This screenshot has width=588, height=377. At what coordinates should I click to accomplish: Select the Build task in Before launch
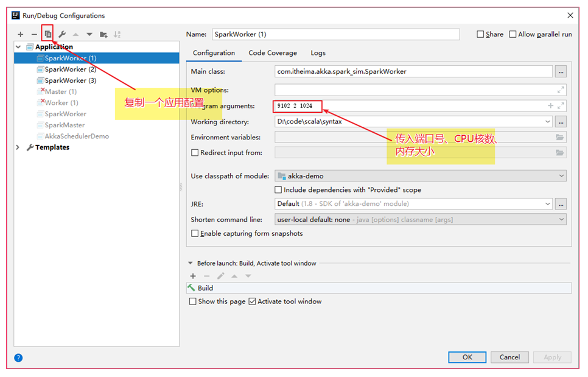pos(379,288)
